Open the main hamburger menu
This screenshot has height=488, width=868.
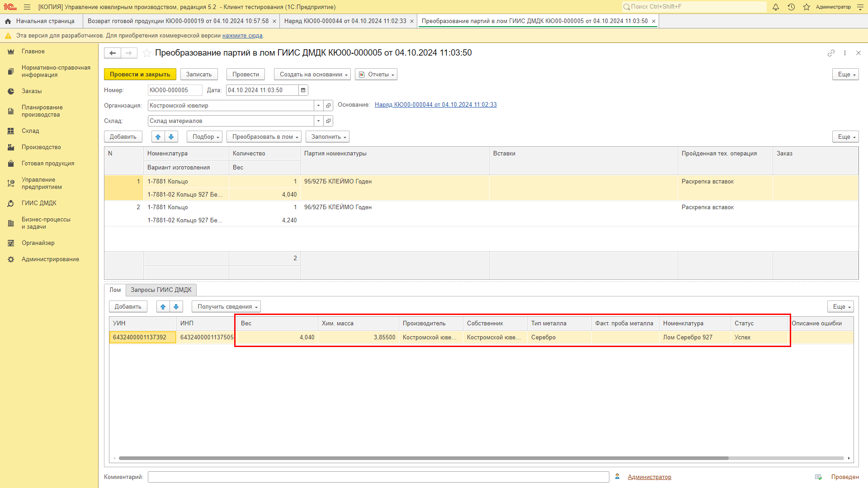coord(27,7)
